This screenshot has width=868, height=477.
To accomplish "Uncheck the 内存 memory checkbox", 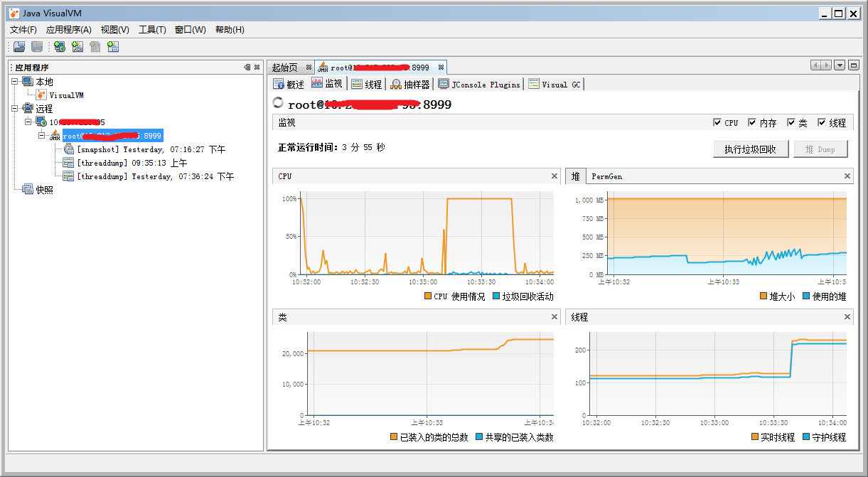I will tap(753, 123).
